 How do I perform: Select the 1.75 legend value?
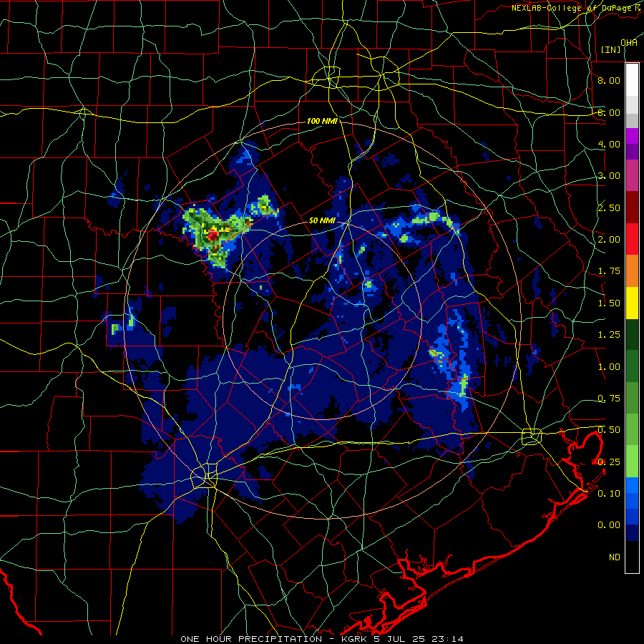tap(609, 271)
